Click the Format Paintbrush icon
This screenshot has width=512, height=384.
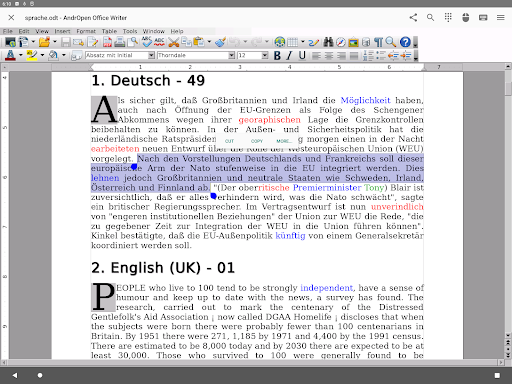(x=220, y=42)
